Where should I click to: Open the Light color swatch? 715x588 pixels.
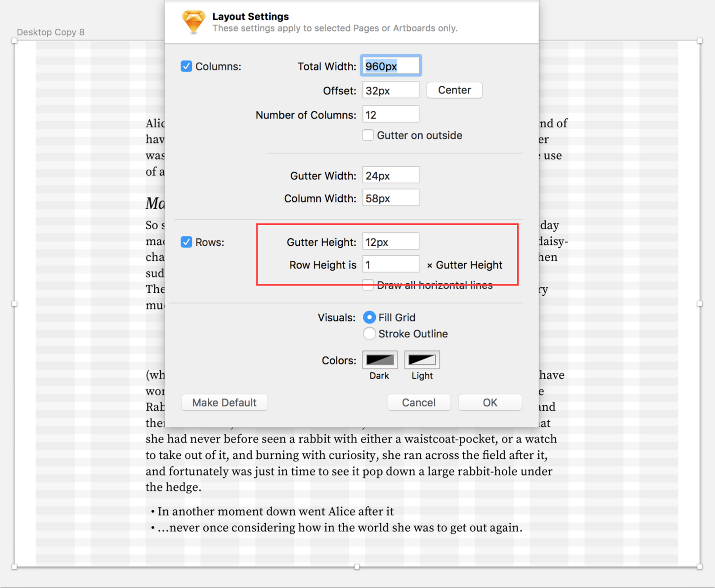(422, 360)
